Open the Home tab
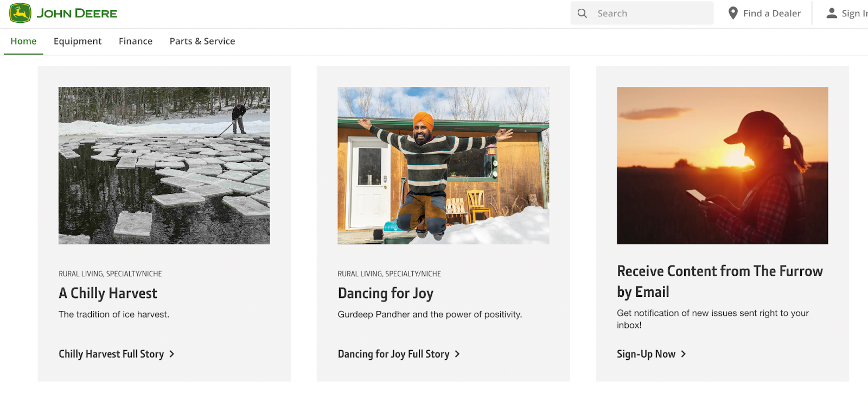The width and height of the screenshot is (868, 406). coord(23,41)
